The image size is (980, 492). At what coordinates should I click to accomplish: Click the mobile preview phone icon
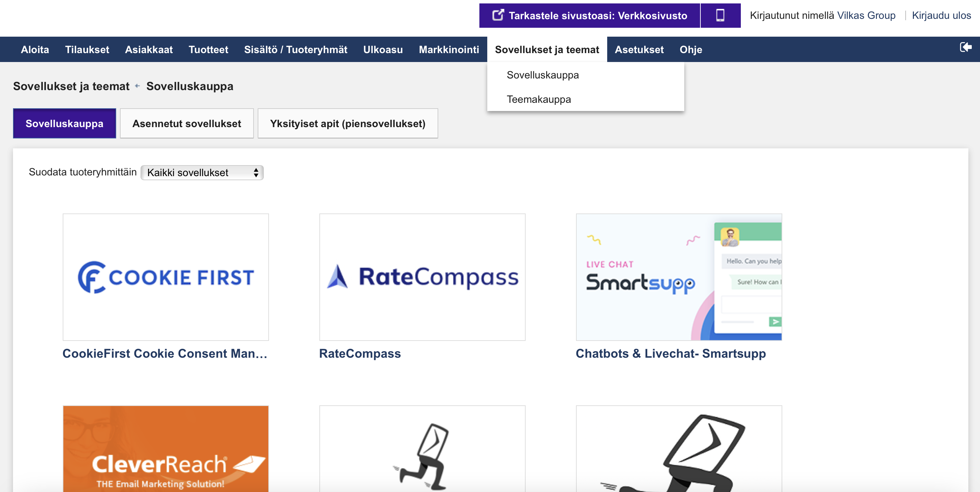pos(720,16)
